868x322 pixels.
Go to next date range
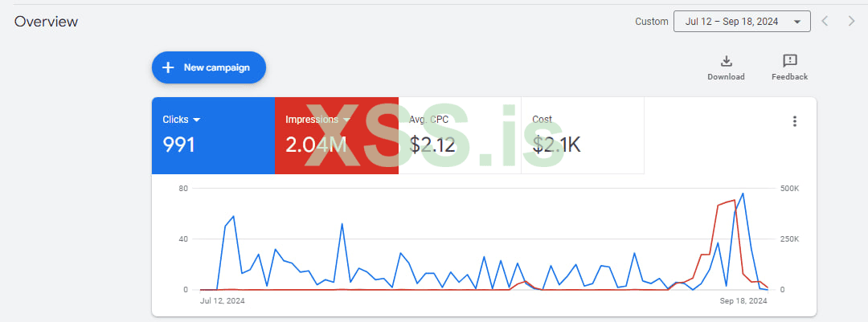click(851, 22)
